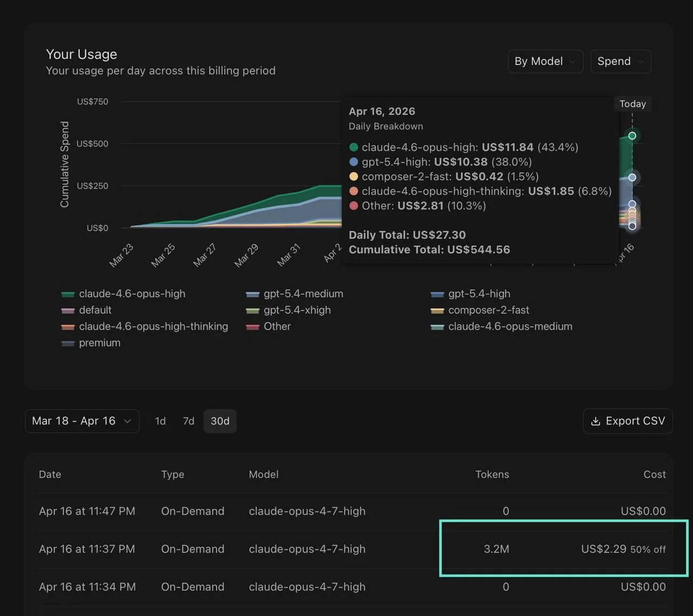This screenshot has width=693, height=616.
Task: Switch to the 1d time range
Action: pyautogui.click(x=160, y=421)
